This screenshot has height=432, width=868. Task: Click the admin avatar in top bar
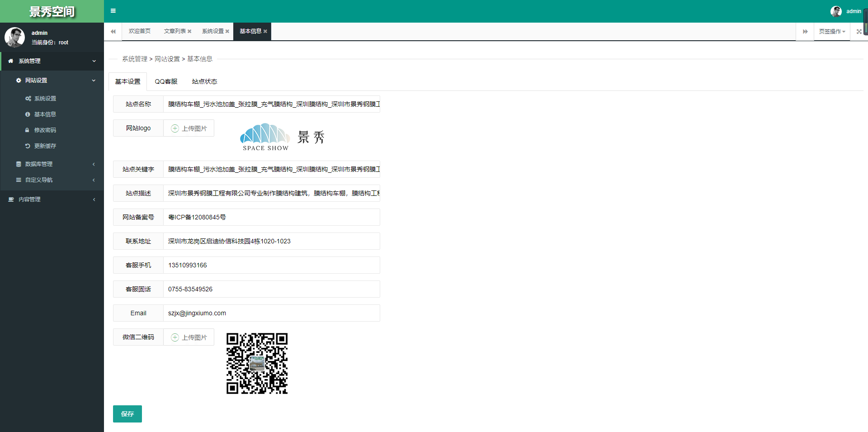coord(836,11)
